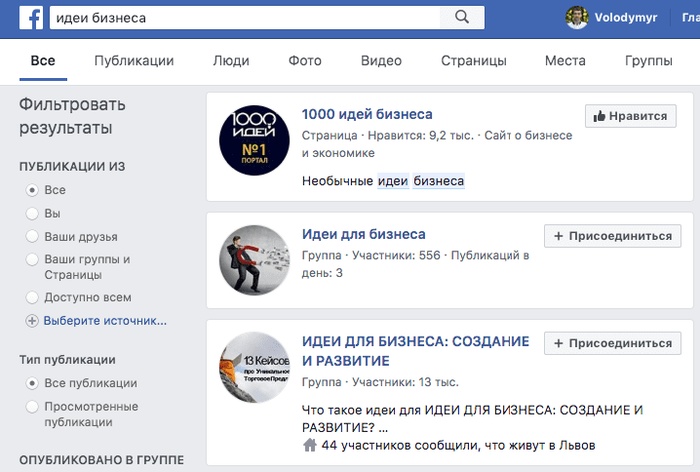
Task: Click ОПУБЛИКОВАНО В ГРУППЕ heading
Action: [101, 460]
